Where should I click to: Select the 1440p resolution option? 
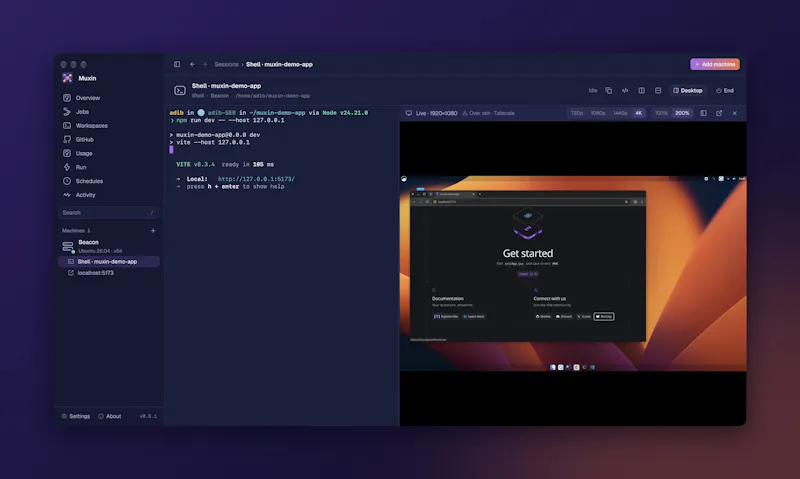click(620, 113)
